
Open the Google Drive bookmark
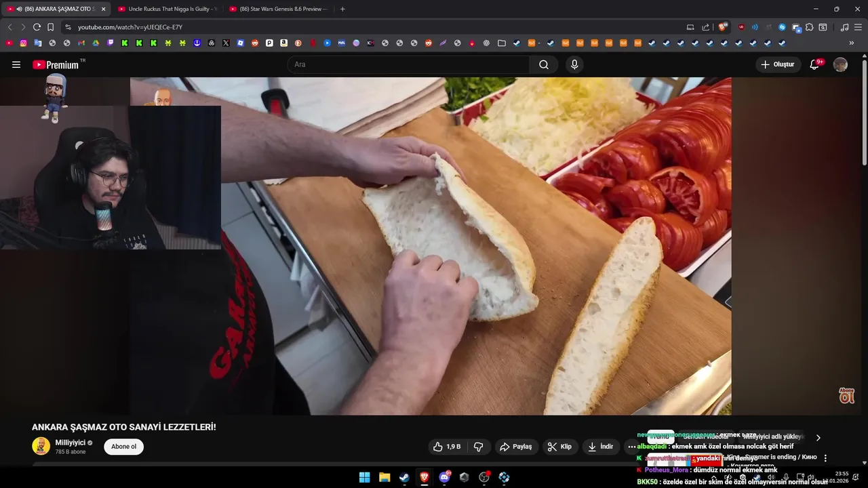click(96, 43)
